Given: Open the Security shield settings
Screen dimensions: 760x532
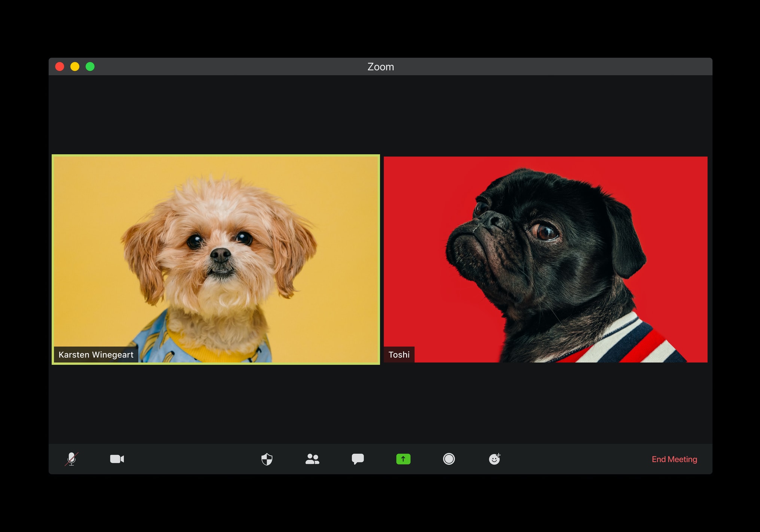Looking at the screenshot, I should point(267,459).
